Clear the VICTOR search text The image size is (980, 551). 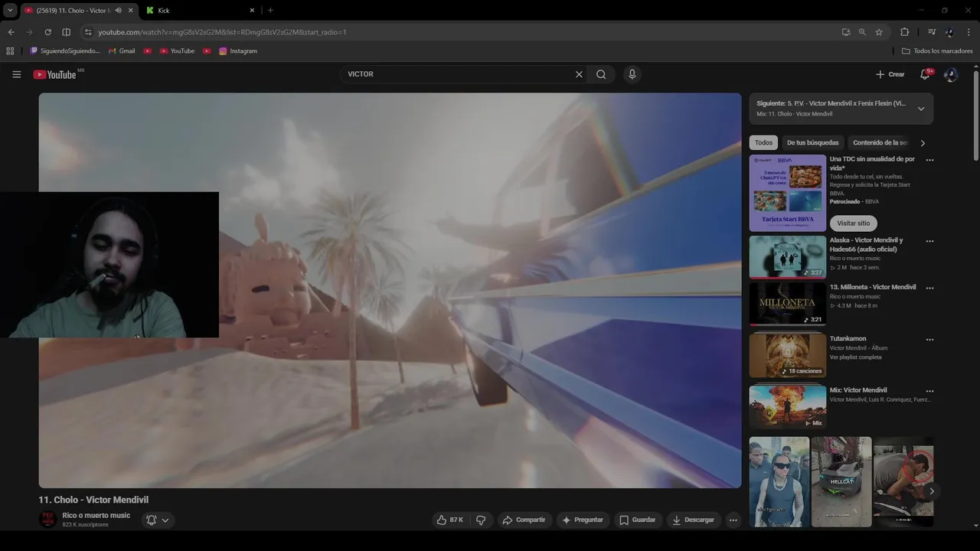(x=579, y=74)
